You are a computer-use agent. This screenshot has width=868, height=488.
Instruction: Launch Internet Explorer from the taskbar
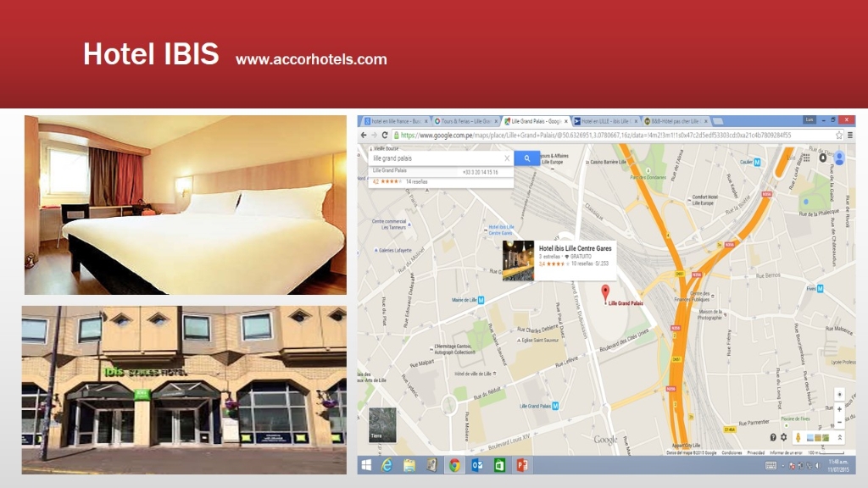pyautogui.click(x=387, y=465)
